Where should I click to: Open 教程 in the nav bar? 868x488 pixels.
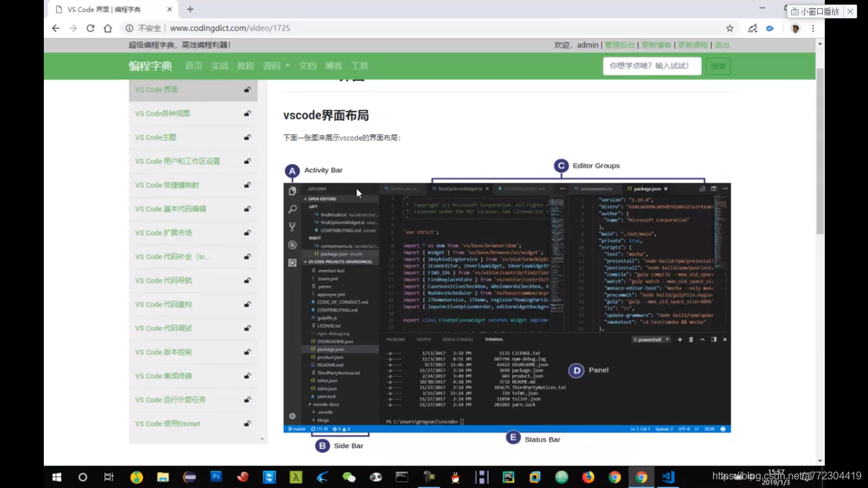(x=245, y=66)
